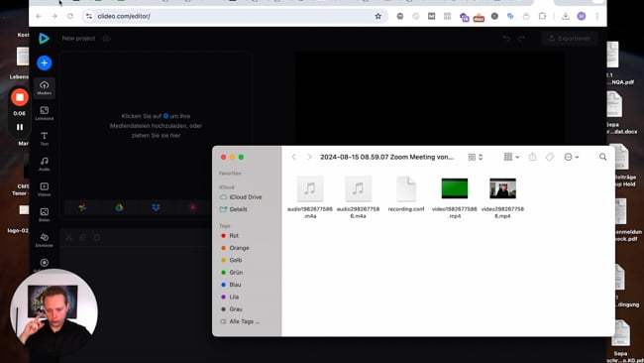
Task: Click the Clideo logo
Action: [44, 39]
